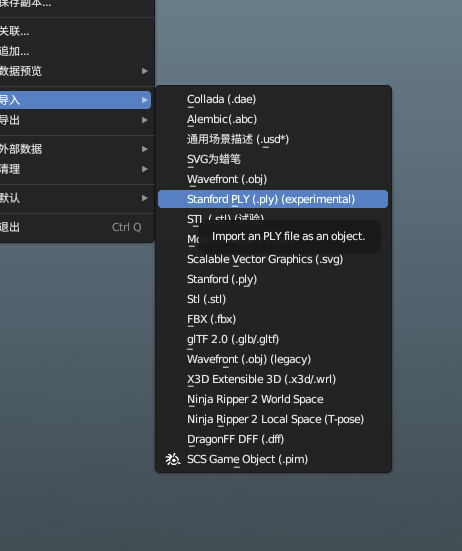This screenshot has height=551, width=462.
Task: Select 退出 to quit Blender
Action: (x=75, y=227)
